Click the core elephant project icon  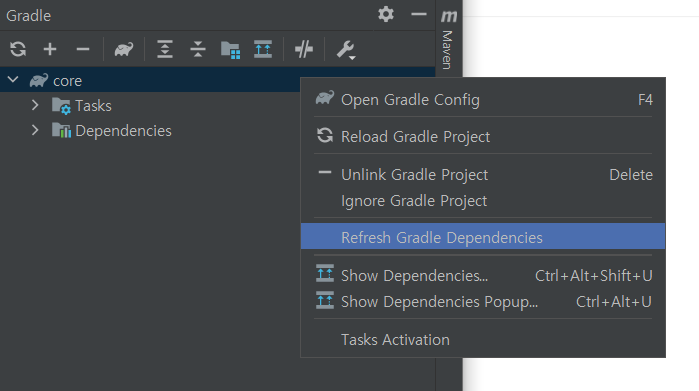(x=39, y=80)
